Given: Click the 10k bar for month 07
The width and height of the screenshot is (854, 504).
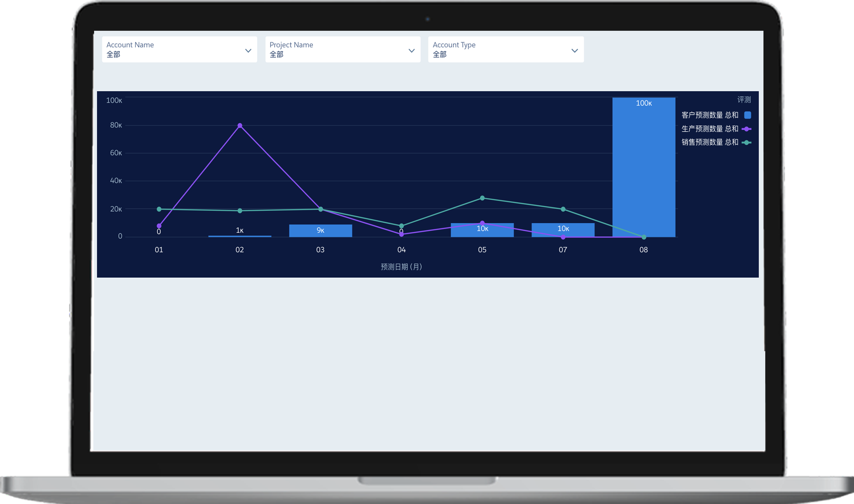Looking at the screenshot, I should (x=563, y=230).
